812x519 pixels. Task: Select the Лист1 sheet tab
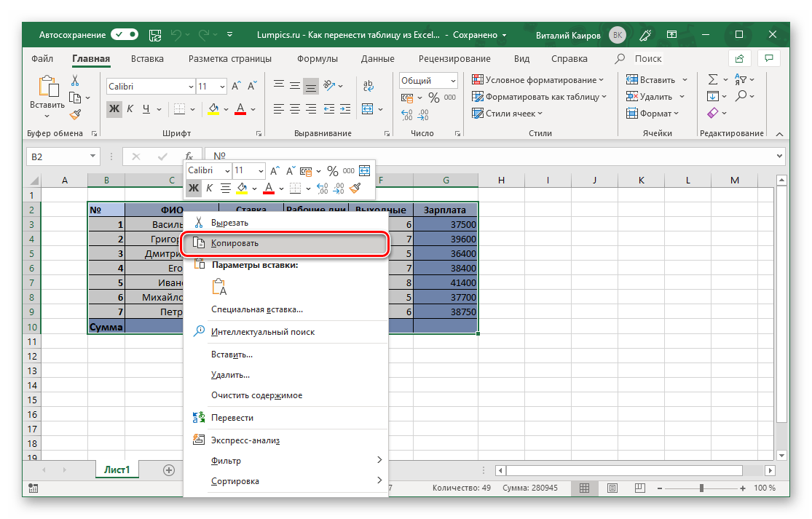117,470
